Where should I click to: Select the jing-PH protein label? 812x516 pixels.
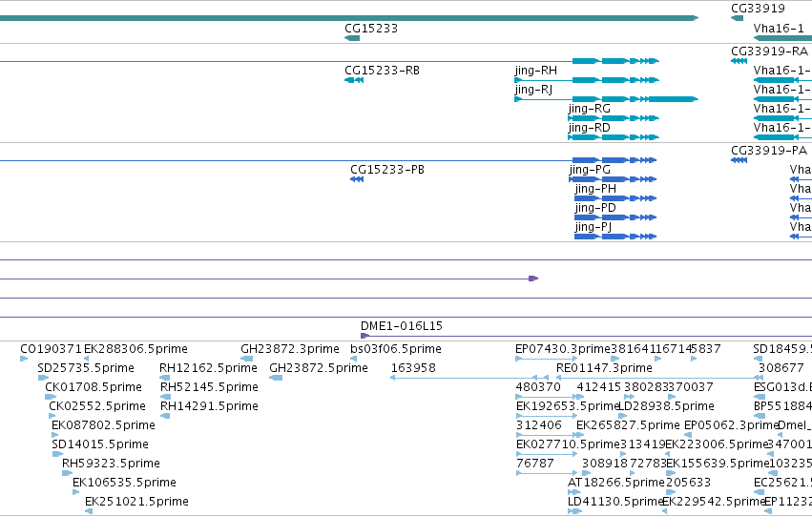tap(595, 189)
